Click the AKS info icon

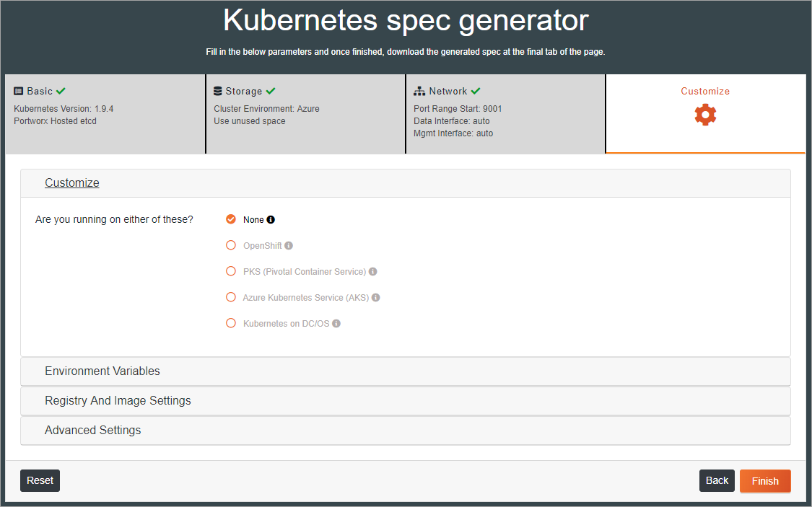376,297
